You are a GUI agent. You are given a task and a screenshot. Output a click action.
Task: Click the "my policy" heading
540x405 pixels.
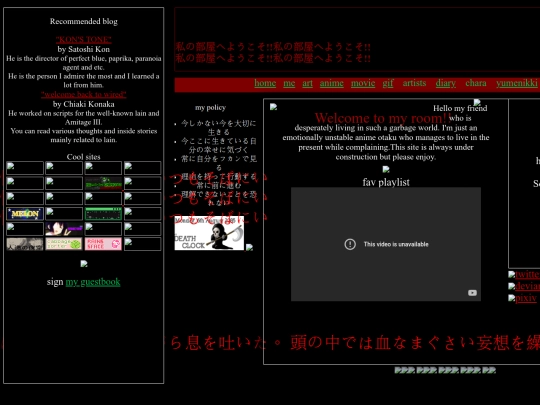210,107
